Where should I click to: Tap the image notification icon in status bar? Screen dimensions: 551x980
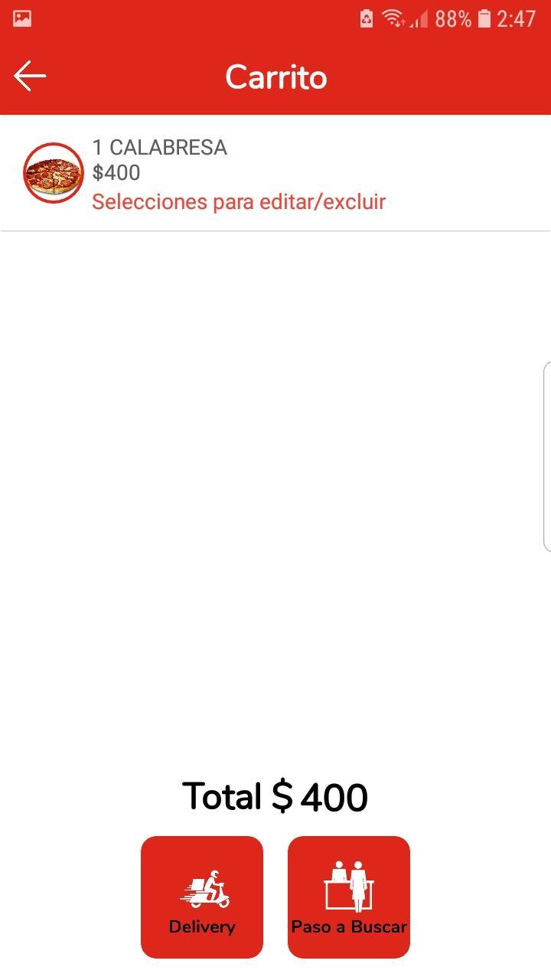(x=22, y=18)
